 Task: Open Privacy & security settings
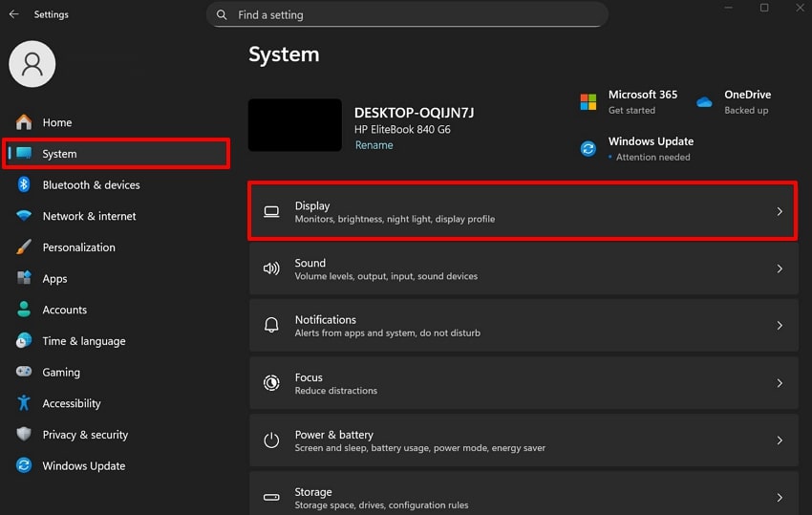tap(117, 434)
